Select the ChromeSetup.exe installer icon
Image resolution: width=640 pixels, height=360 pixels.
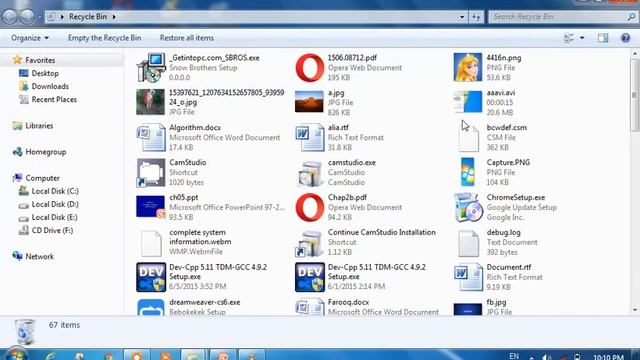468,207
